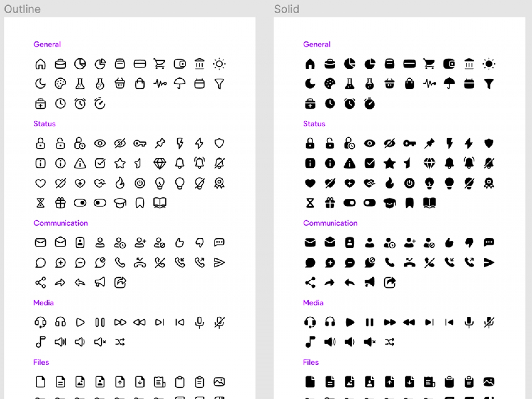
Task: Select the crossed-out eye icon in Solid Status
Action: [390, 143]
